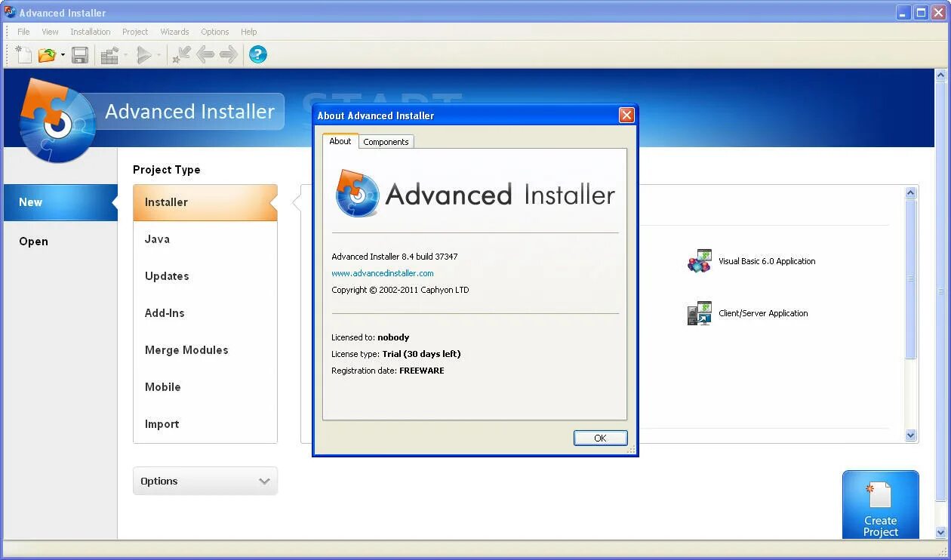Click the Create Project button
951x560 pixels.
(x=881, y=505)
